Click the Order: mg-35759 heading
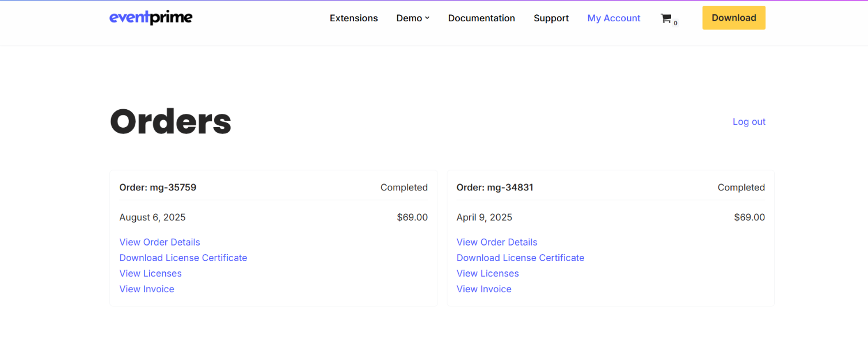 point(158,187)
